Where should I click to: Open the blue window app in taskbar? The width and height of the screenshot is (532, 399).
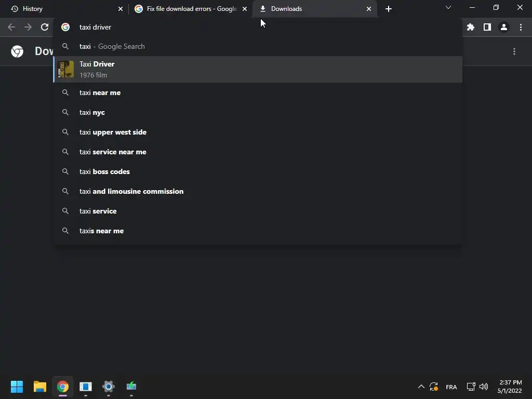pos(86,387)
